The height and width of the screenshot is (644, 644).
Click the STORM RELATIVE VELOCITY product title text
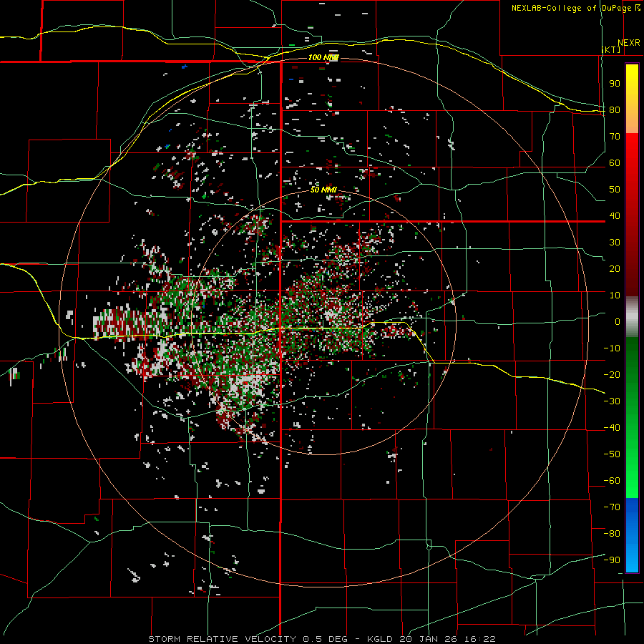pyautogui.click(x=222, y=639)
